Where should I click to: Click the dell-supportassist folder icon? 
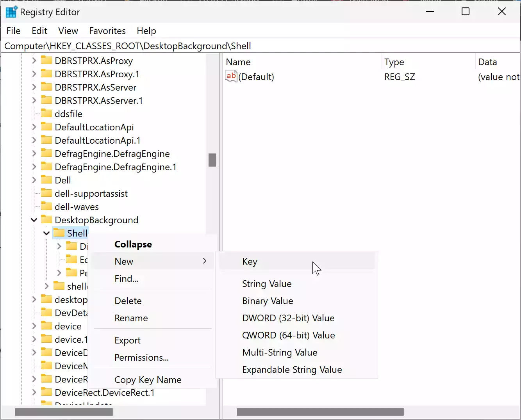coord(46,193)
